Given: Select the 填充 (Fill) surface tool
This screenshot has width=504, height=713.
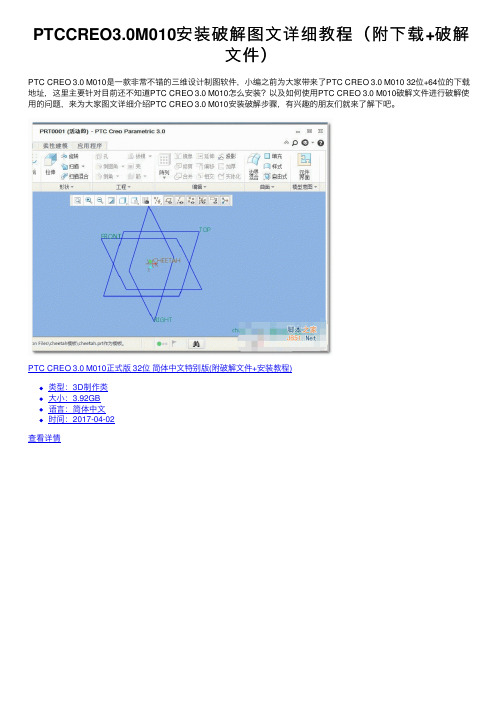Looking at the screenshot, I should tap(273, 156).
